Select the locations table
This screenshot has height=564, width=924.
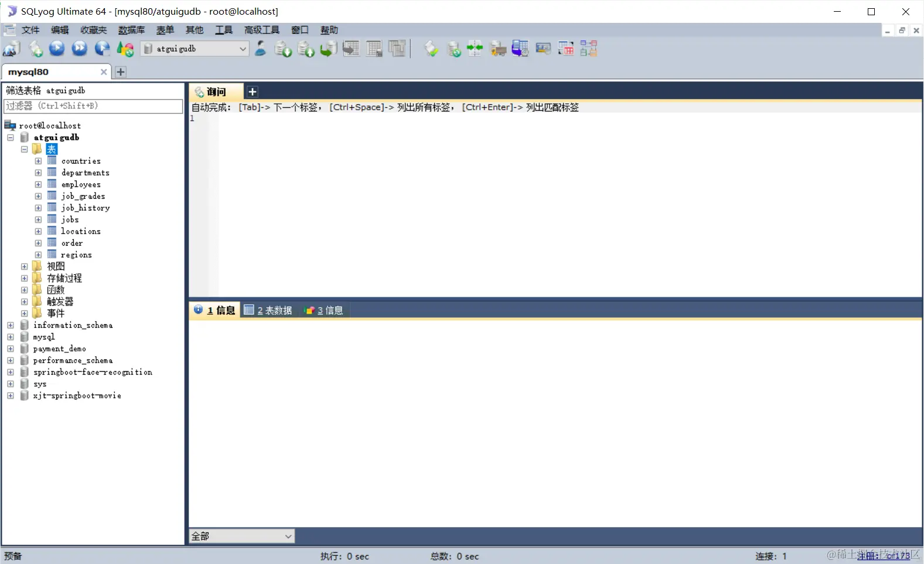(x=81, y=231)
